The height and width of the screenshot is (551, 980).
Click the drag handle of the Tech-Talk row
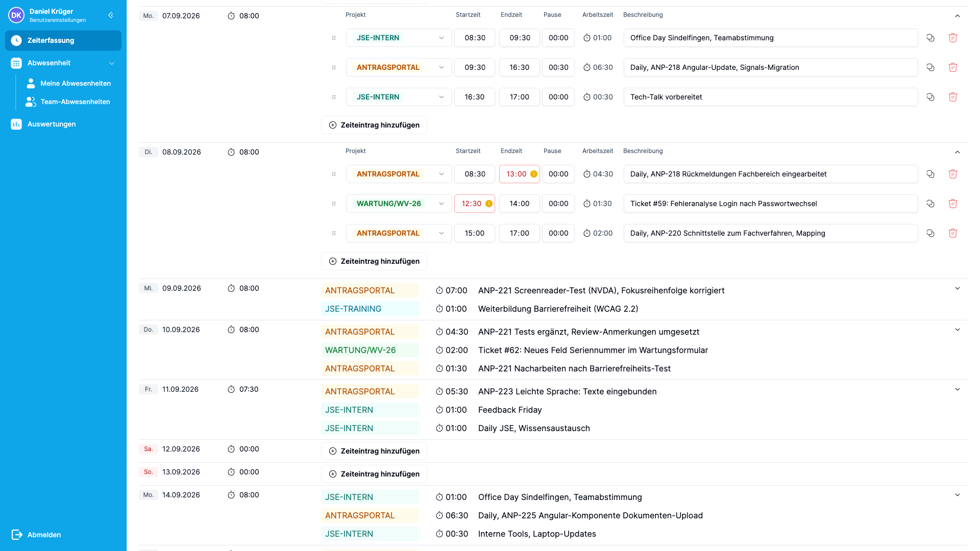(x=334, y=97)
